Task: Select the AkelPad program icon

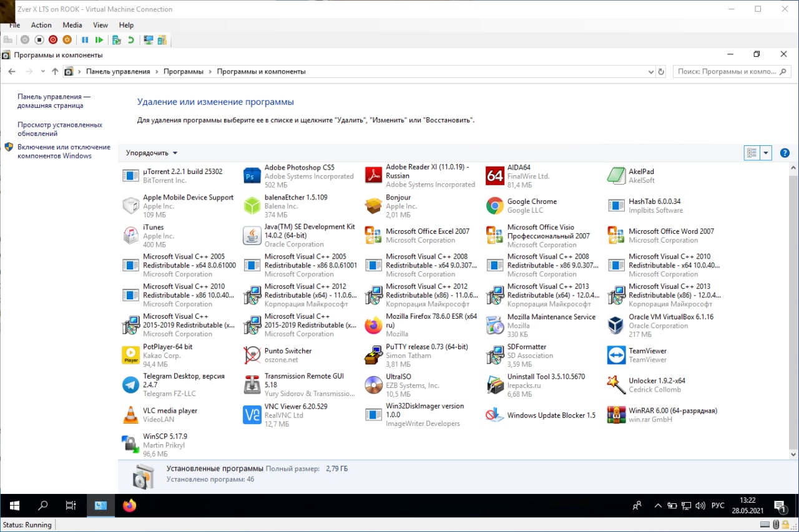Action: (x=616, y=176)
